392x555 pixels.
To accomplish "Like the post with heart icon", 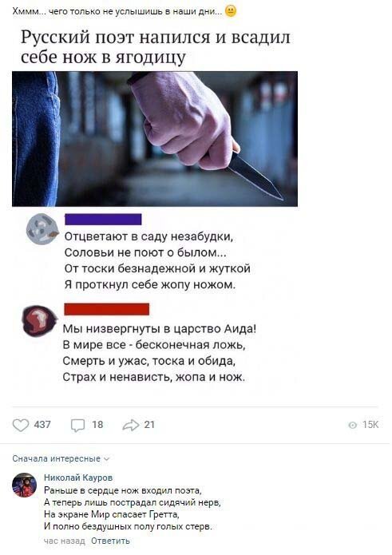I will pos(21,425).
